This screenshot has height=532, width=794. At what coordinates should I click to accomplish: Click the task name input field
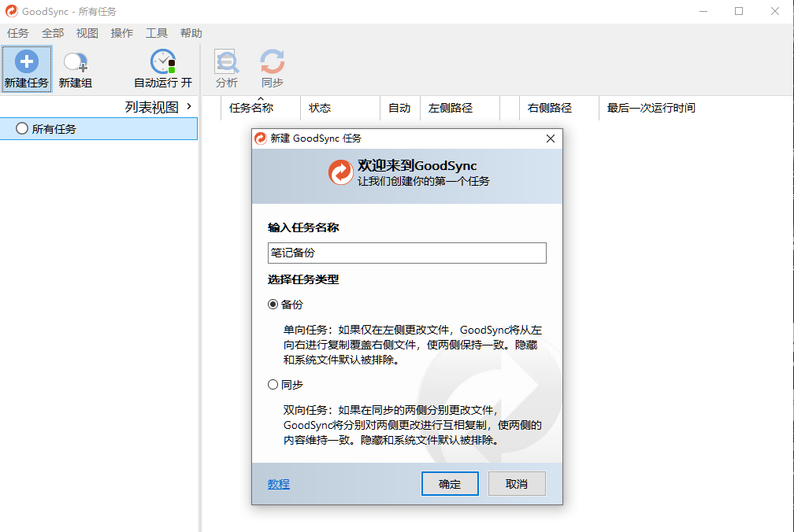(406, 253)
